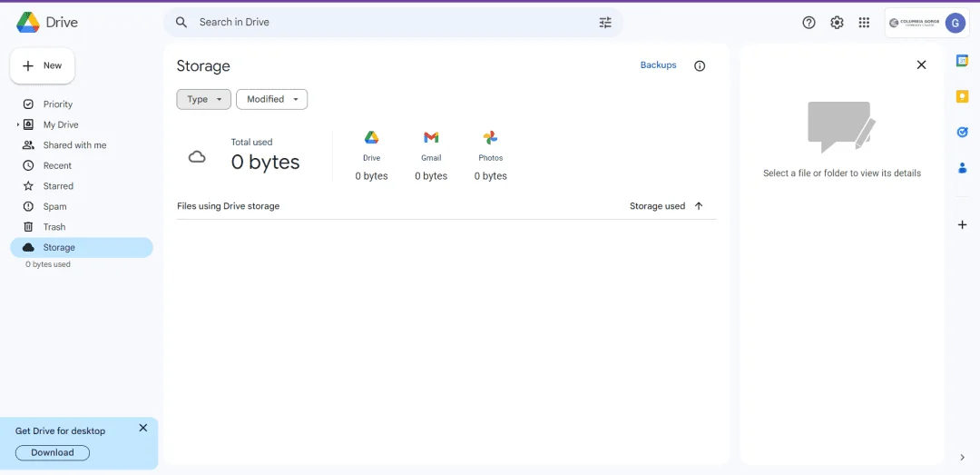Viewport: 980px width, 475px height.
Task: Click the '0 bytes used' sidebar text
Action: click(x=48, y=264)
